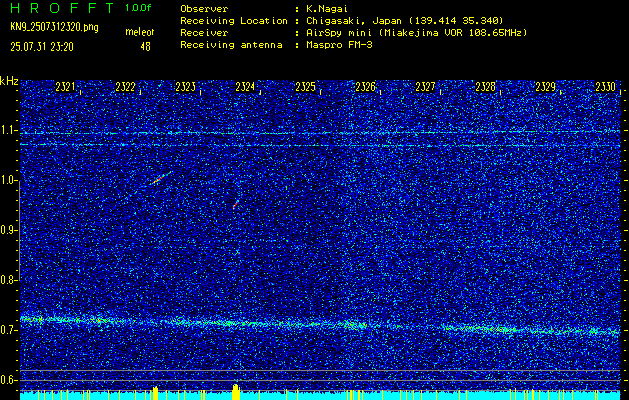629x400 pixels.
Task: Click the 1.0 kHz axis label
Action: pyautogui.click(x=9, y=180)
